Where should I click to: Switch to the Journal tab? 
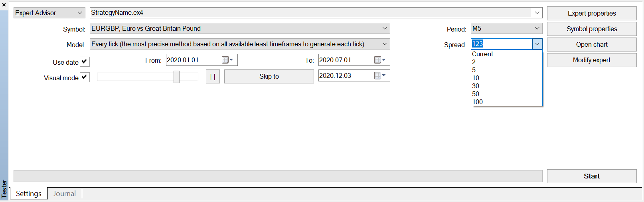[65, 194]
